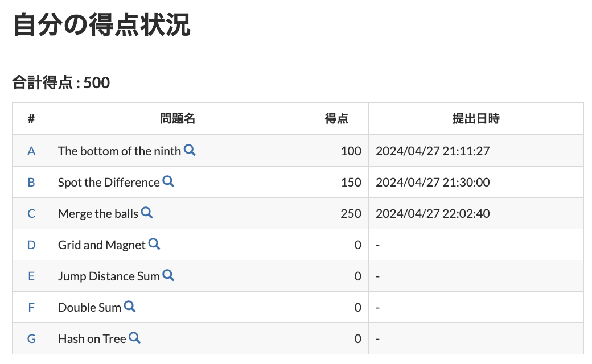592x364 pixels.
Task: Select the letter B link
Action: [31, 182]
